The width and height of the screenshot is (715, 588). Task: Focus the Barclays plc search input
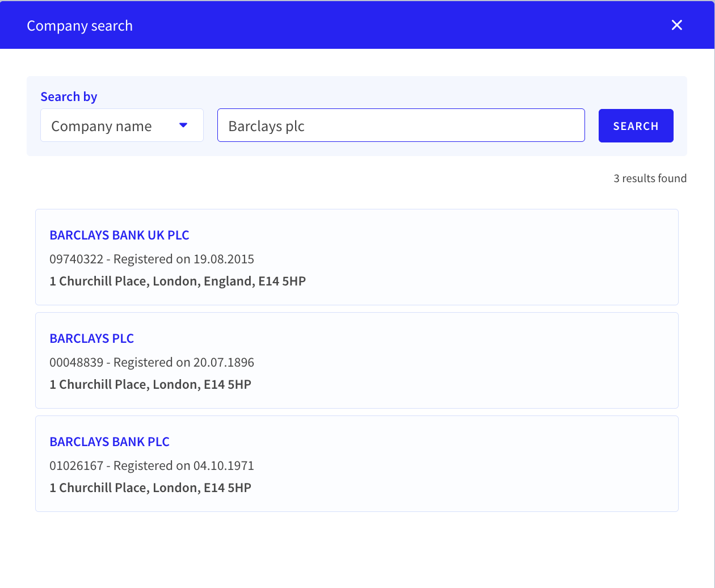coord(401,125)
